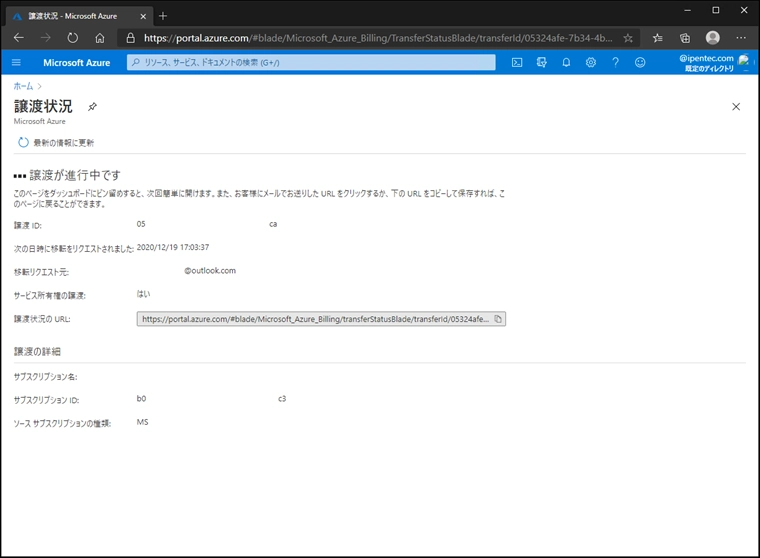Click the 譲渡状況の URL label
The height and width of the screenshot is (558, 760).
[42, 319]
